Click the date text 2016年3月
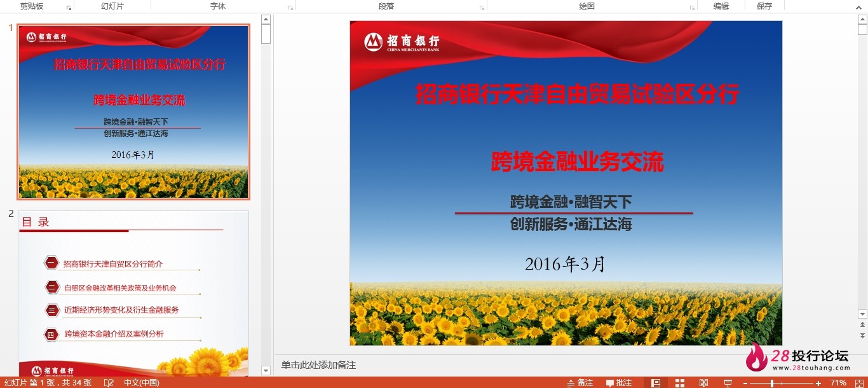The height and width of the screenshot is (388, 868). (x=566, y=263)
